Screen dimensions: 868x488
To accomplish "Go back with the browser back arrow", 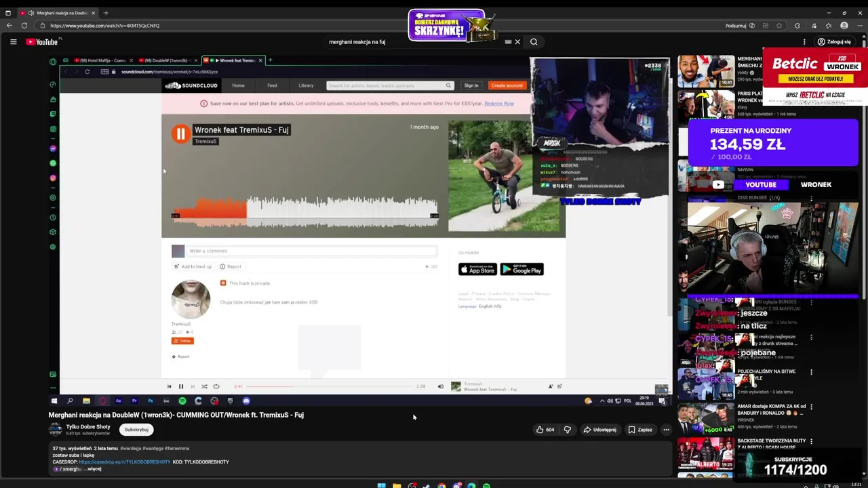I will coord(9,26).
